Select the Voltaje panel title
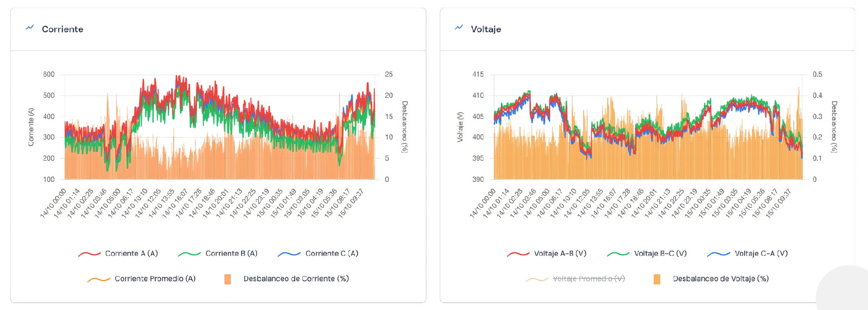 point(486,29)
